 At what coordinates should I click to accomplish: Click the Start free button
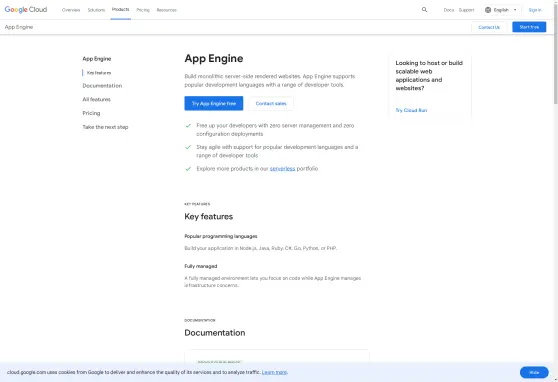click(529, 27)
